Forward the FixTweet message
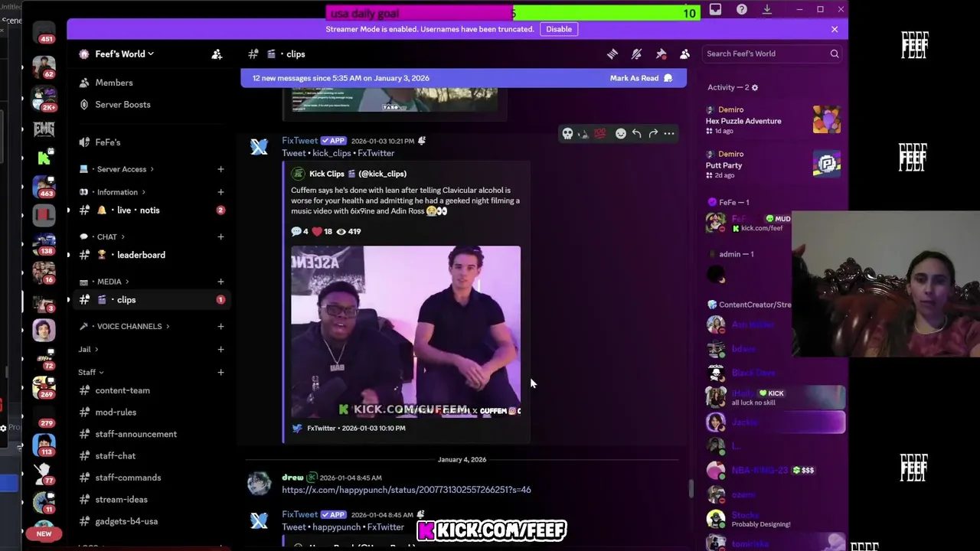This screenshot has width=980, height=551. [x=653, y=133]
